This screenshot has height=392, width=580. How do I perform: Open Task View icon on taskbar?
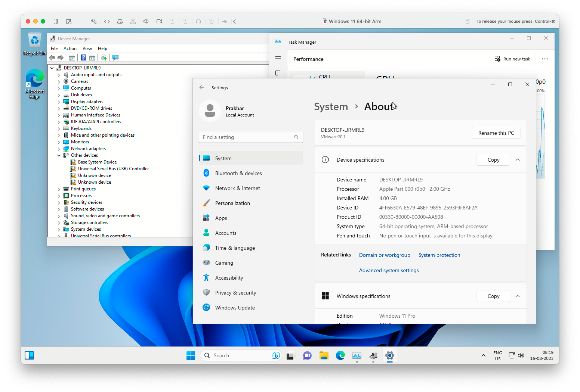tap(290, 355)
